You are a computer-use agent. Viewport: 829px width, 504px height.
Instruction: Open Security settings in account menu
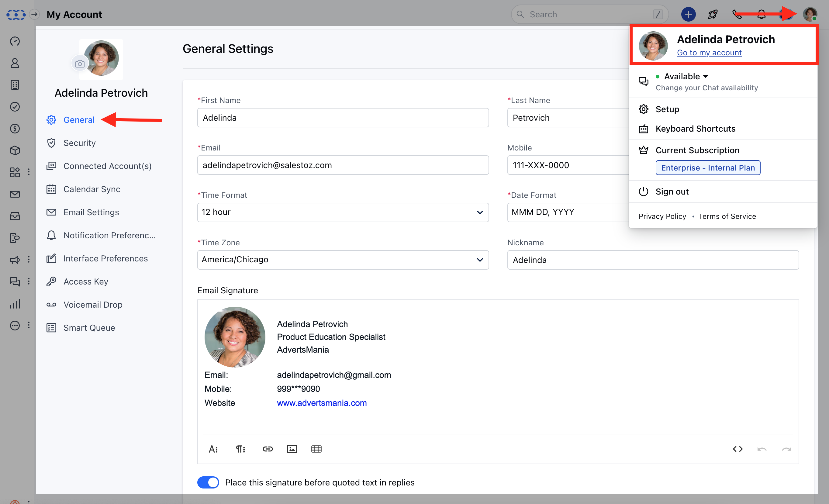click(x=79, y=143)
